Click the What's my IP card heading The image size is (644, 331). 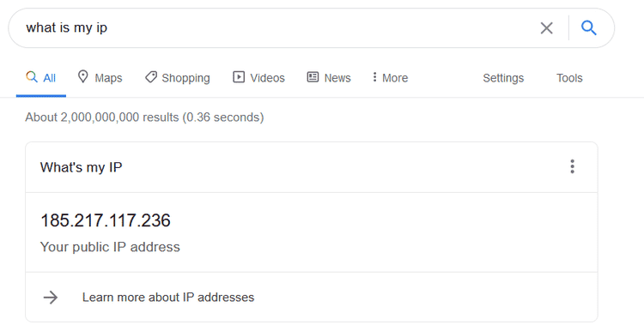(x=82, y=167)
